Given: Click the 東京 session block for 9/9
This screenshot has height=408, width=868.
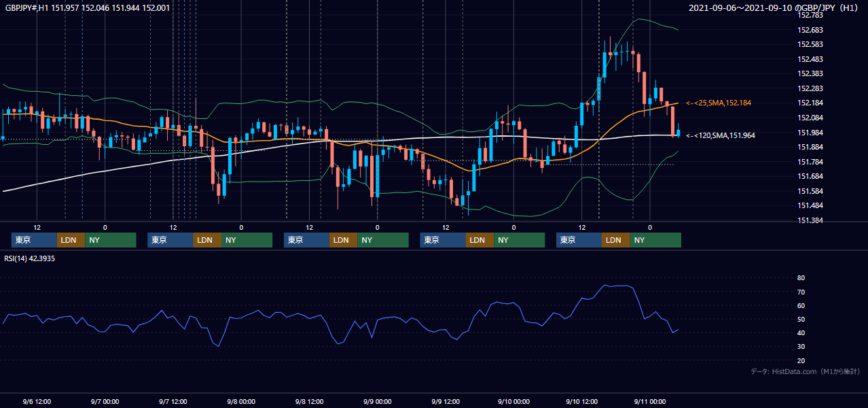Looking at the screenshot, I should [443, 240].
